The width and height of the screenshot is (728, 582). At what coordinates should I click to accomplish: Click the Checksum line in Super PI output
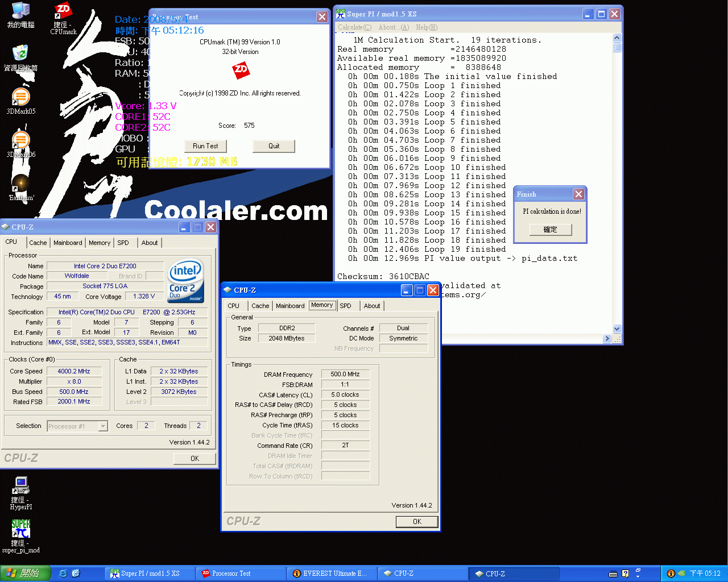(x=383, y=276)
